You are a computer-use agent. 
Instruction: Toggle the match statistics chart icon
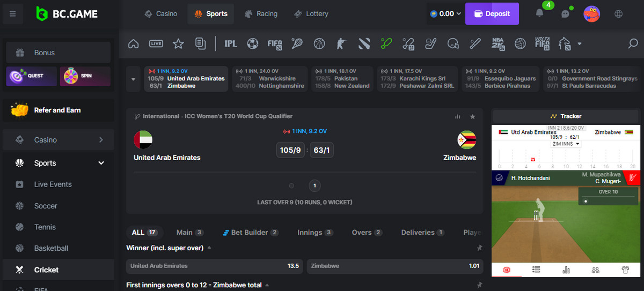click(x=458, y=116)
